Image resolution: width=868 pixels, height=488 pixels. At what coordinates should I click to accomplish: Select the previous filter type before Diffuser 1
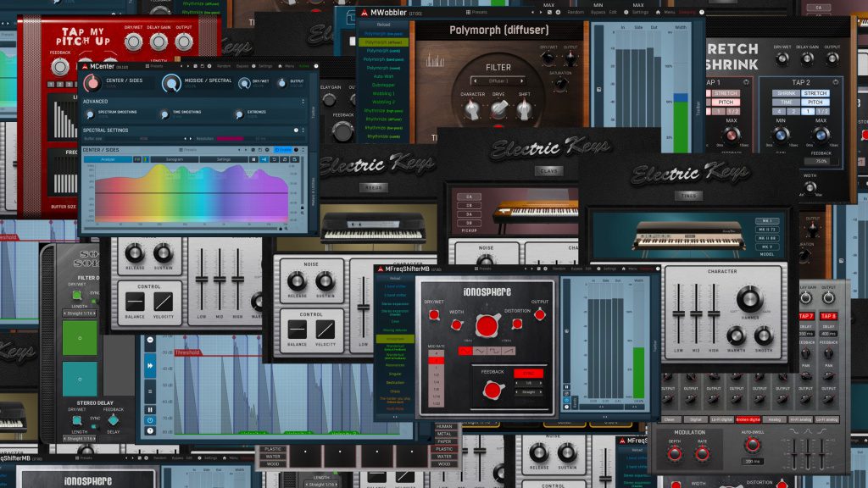[475, 81]
